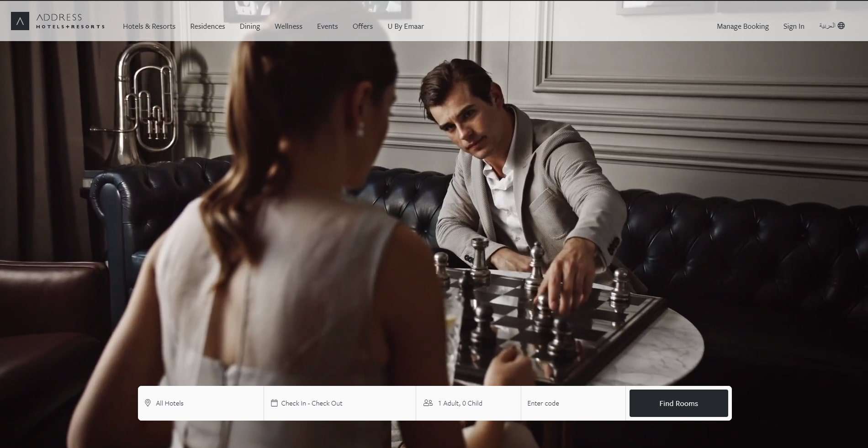Go to the Dining section
The image size is (868, 448).
(x=250, y=26)
